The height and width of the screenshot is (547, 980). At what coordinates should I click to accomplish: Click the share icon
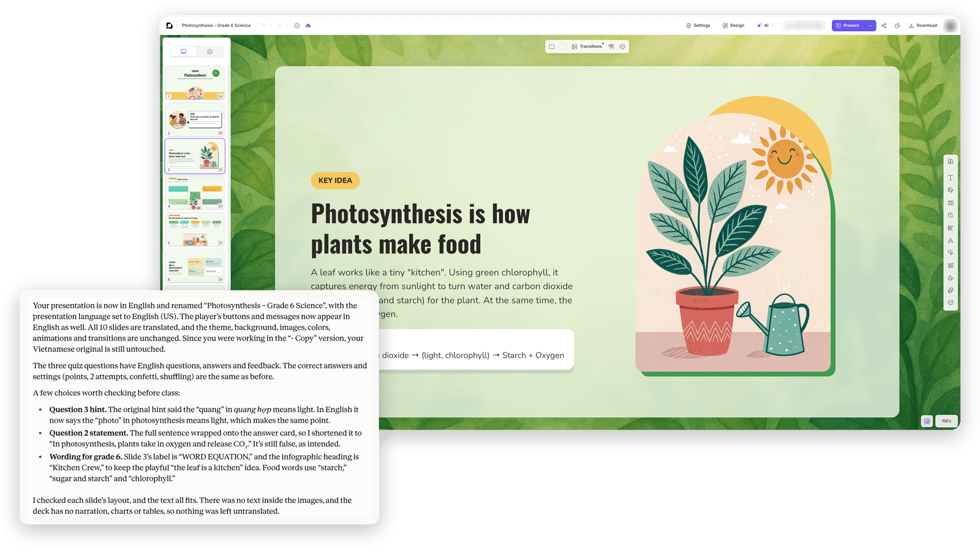point(884,26)
